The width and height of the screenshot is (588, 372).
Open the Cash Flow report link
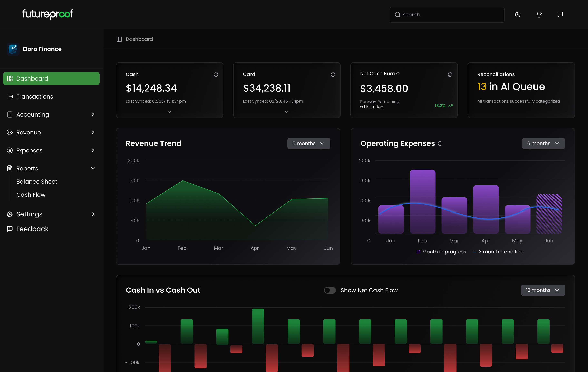click(31, 195)
